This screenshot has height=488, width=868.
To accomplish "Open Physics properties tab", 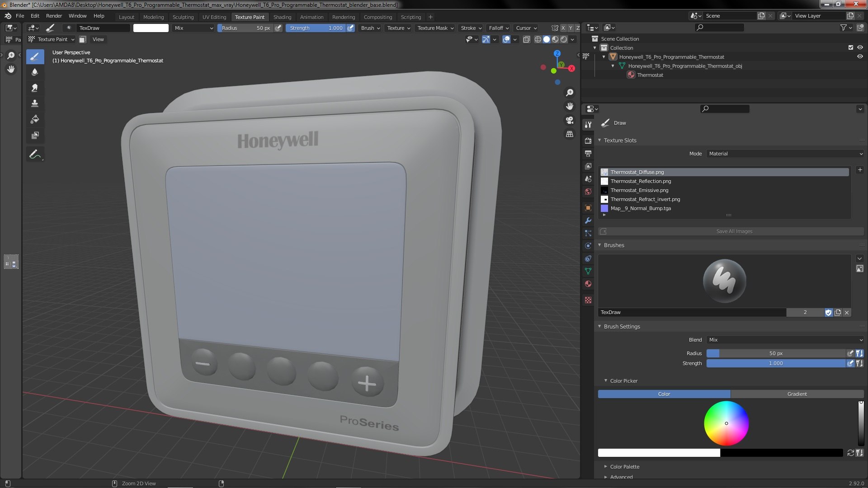I will (x=588, y=246).
